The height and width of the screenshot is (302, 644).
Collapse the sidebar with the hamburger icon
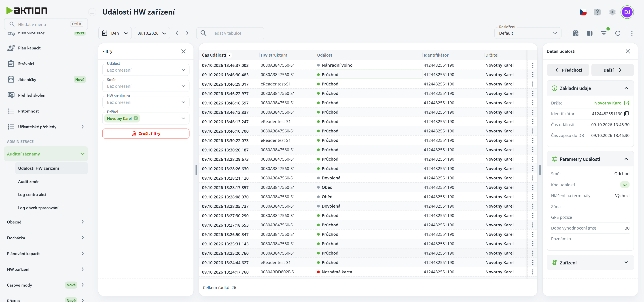coord(92,12)
